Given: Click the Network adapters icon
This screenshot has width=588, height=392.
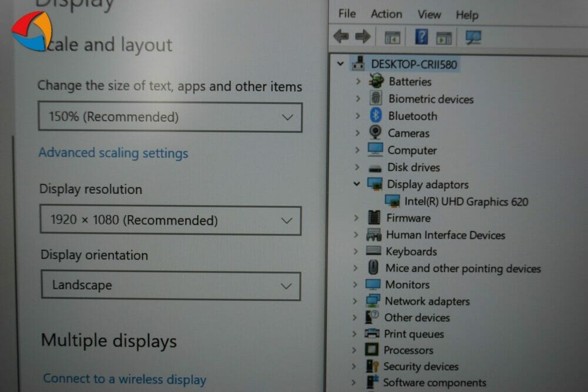Looking at the screenshot, I should tap(373, 300).
